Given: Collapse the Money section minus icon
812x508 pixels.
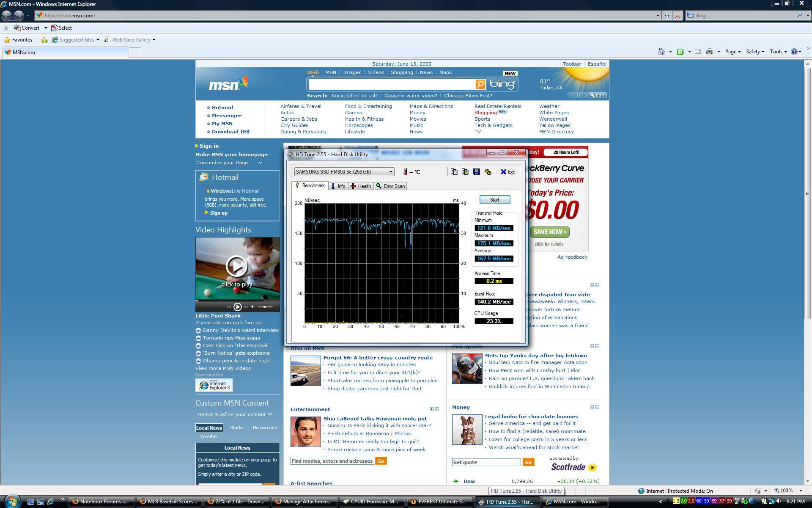Looking at the screenshot, I should [597, 407].
